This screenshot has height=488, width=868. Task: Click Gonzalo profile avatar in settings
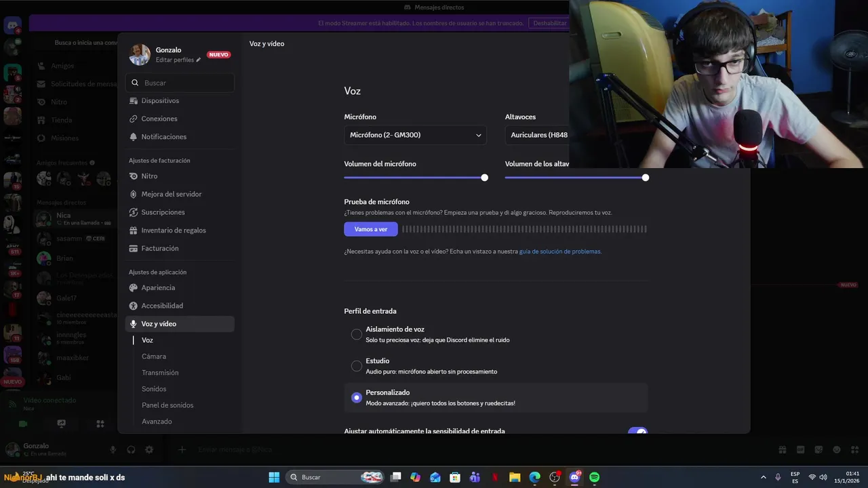[140, 54]
